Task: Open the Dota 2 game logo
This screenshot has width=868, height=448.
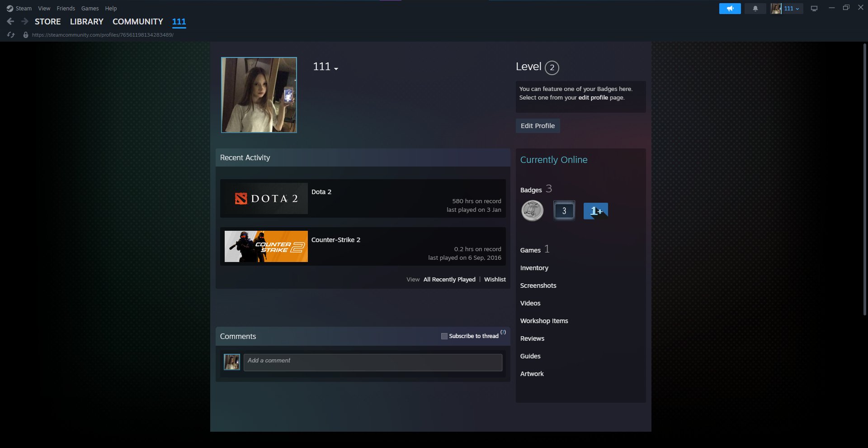Action: (x=266, y=198)
